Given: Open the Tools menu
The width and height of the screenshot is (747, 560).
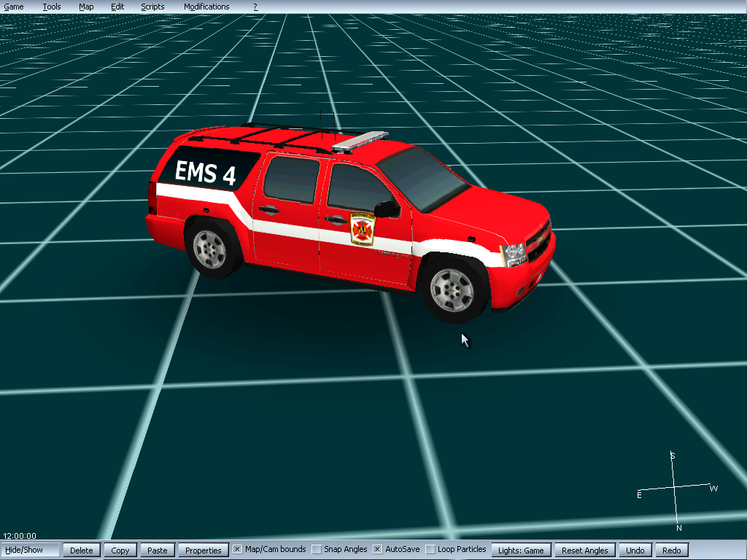Looking at the screenshot, I should (52, 7).
